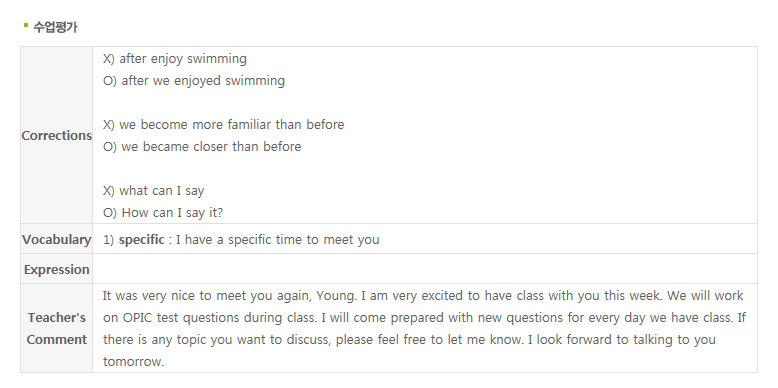Screen dimensions: 778x388
Task: Select the 수업평가 section heading
Action: coord(55,27)
